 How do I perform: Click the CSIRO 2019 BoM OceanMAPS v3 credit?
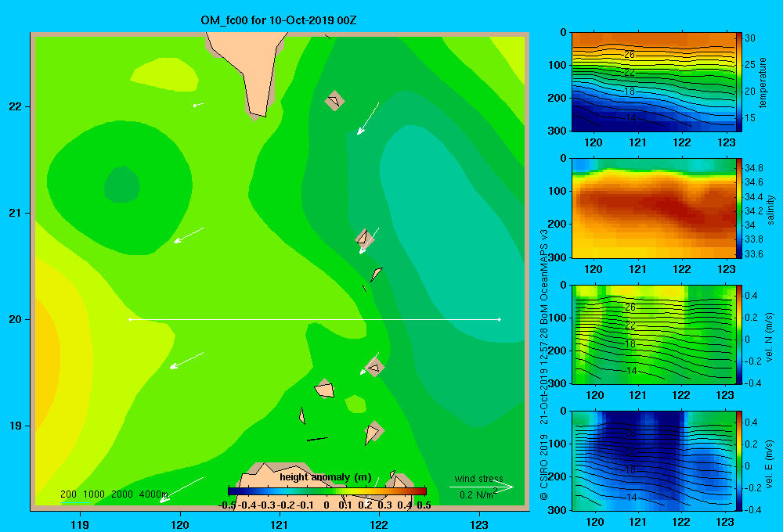coord(544,365)
